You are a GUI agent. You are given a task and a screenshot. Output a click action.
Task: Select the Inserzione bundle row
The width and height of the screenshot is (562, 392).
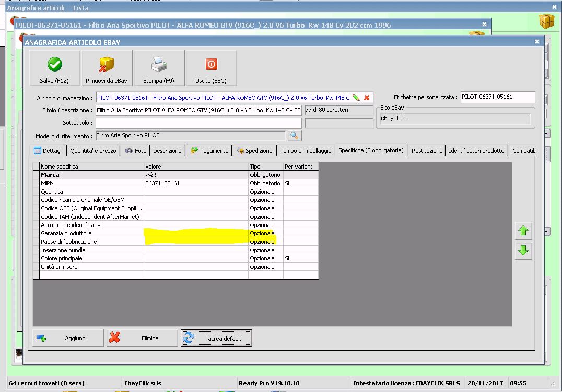coord(175,250)
